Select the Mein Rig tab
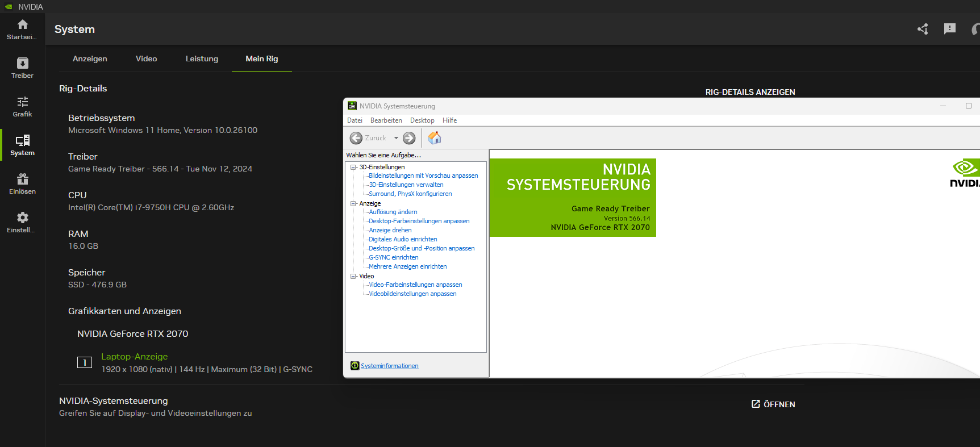This screenshot has width=980, height=447. pos(262,59)
